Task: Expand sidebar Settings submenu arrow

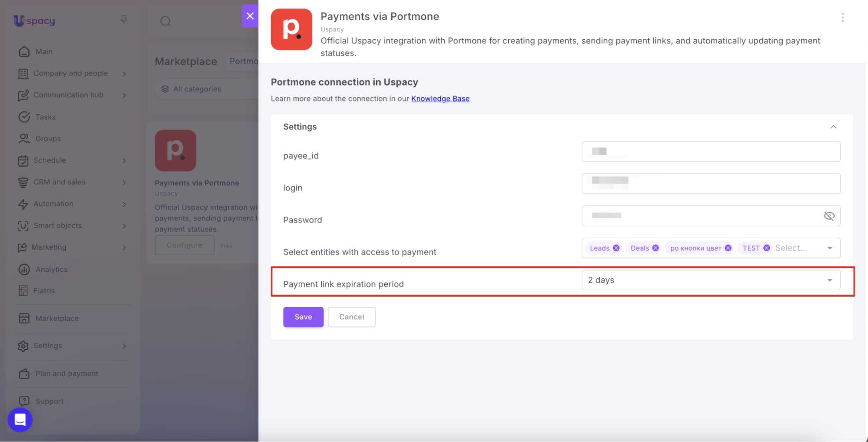Action: coord(124,346)
